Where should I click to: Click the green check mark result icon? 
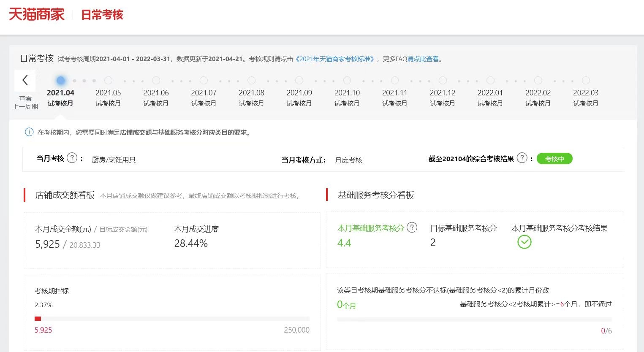click(x=524, y=242)
